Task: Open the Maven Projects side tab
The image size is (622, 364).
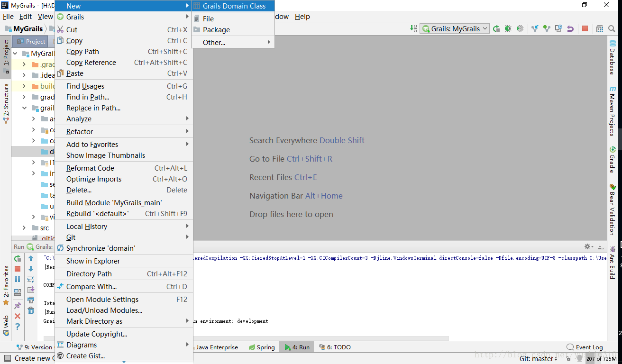Action: pos(613,111)
